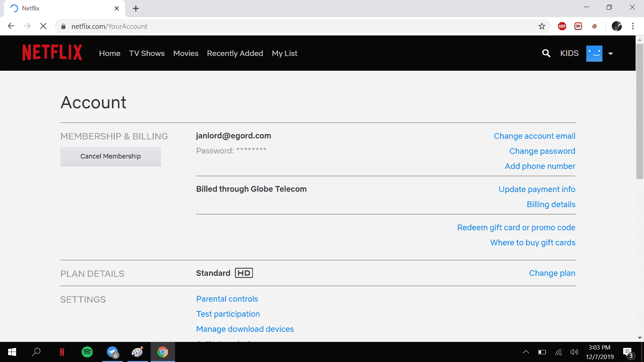Click the address bar URL
Viewport: 644px width, 362px height.
click(109, 26)
